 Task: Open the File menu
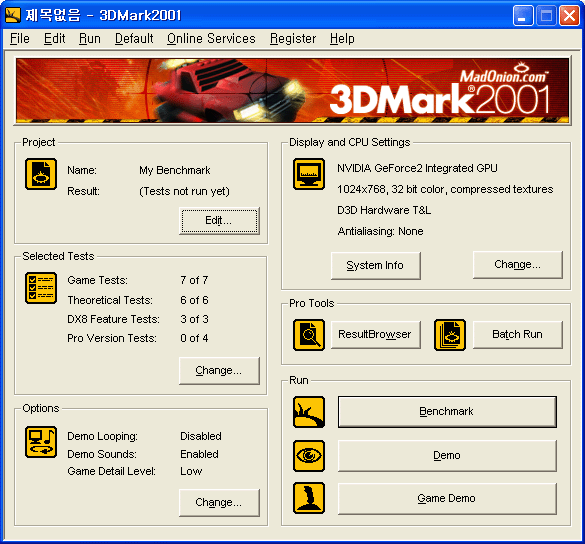point(20,38)
